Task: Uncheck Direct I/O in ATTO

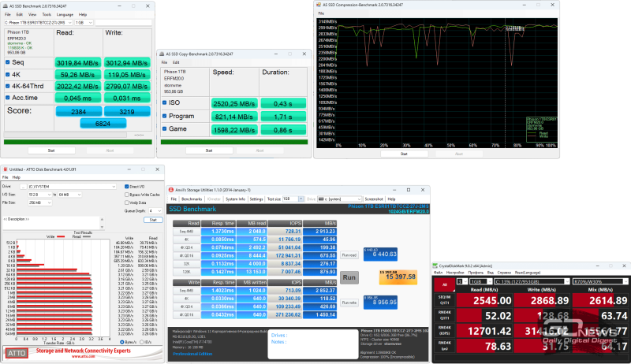Action: (127, 187)
